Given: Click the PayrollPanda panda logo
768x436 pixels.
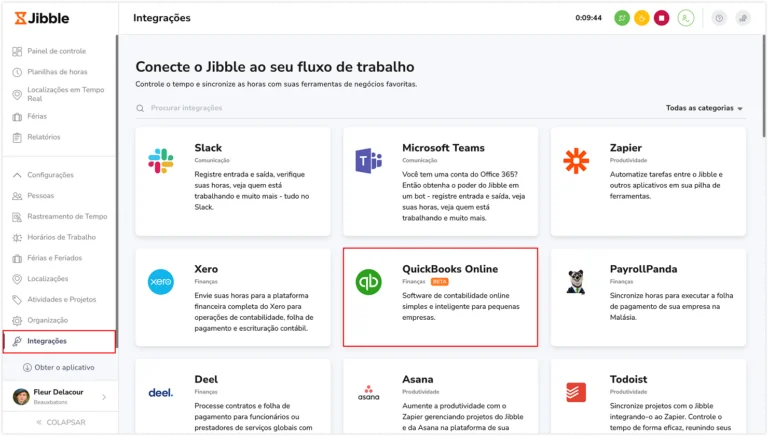Looking at the screenshot, I should [x=576, y=282].
